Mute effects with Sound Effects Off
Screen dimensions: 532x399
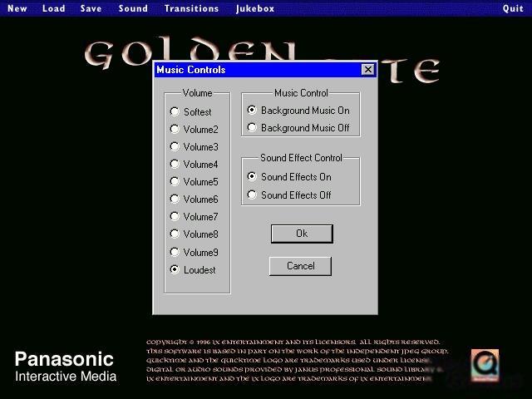tap(252, 195)
